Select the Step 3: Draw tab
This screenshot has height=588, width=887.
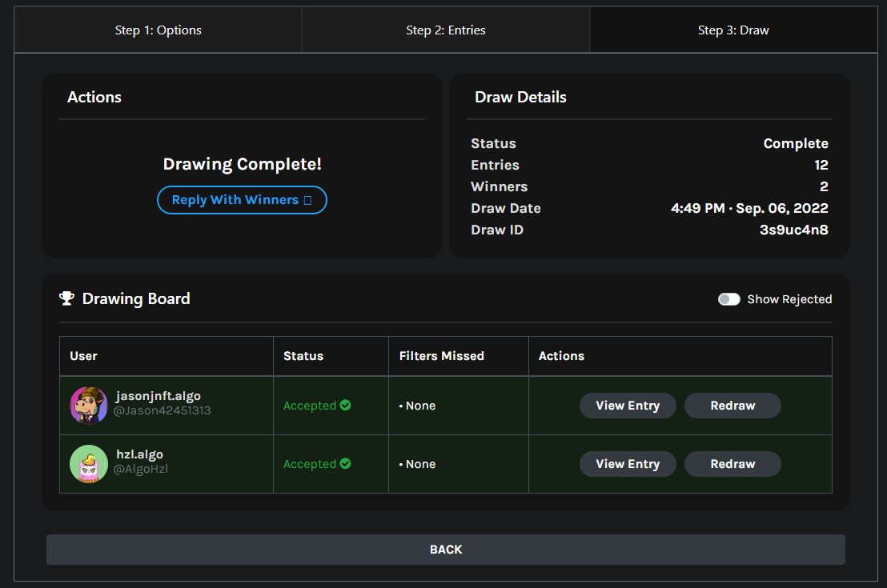tap(733, 30)
